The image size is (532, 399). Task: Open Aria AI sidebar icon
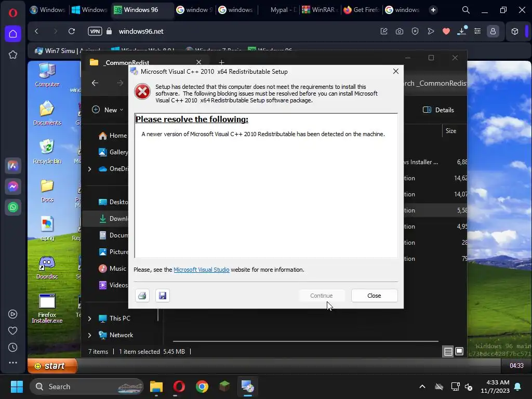pos(13,166)
